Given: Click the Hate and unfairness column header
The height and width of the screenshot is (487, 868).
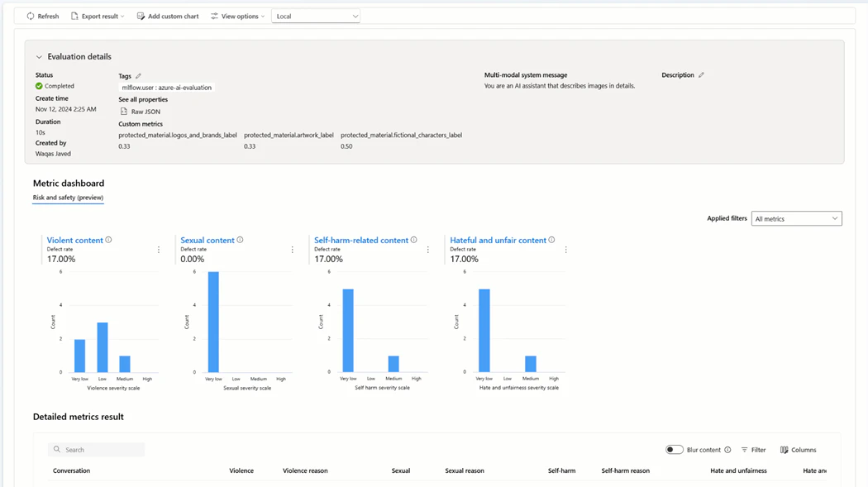Looking at the screenshot, I should pyautogui.click(x=738, y=470).
